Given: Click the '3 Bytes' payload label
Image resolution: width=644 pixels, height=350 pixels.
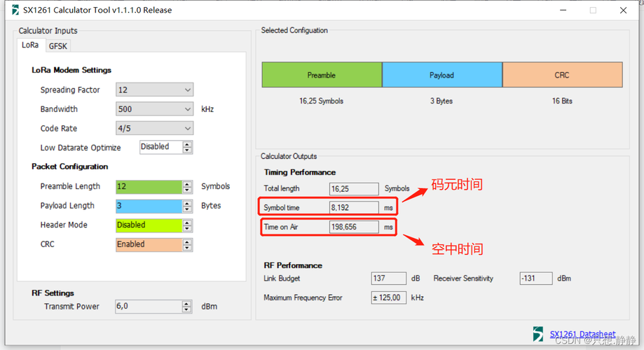Looking at the screenshot, I should pos(441,101).
